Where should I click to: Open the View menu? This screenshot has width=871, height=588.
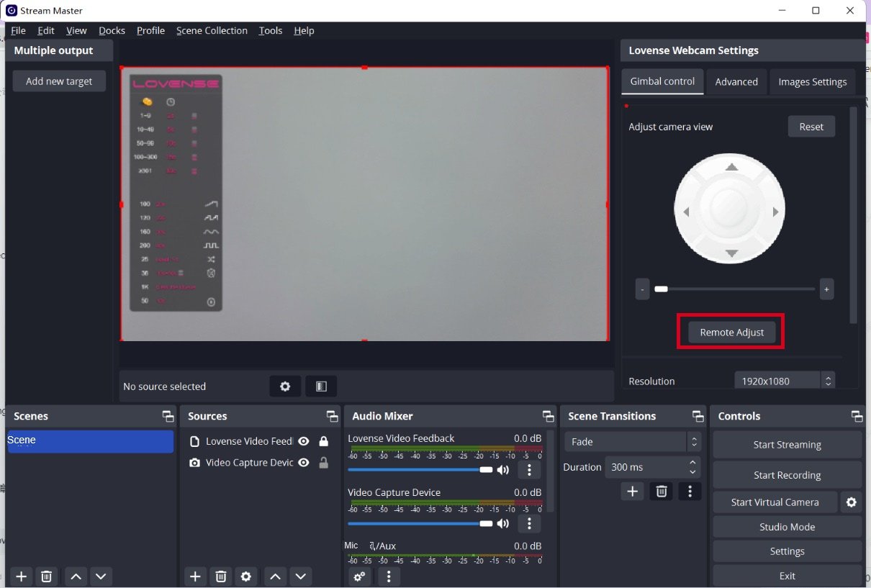tap(76, 30)
